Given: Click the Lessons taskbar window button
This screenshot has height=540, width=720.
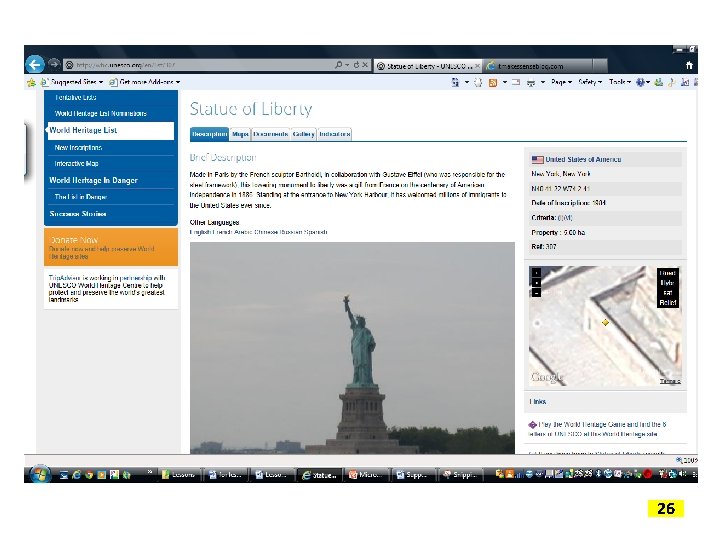Looking at the screenshot, I should coord(178,475).
